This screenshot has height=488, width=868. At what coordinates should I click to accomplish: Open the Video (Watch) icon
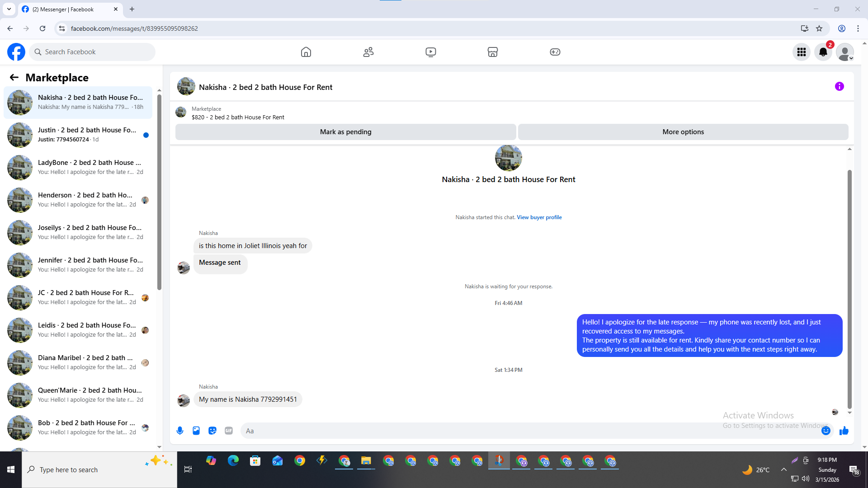[431, 52]
